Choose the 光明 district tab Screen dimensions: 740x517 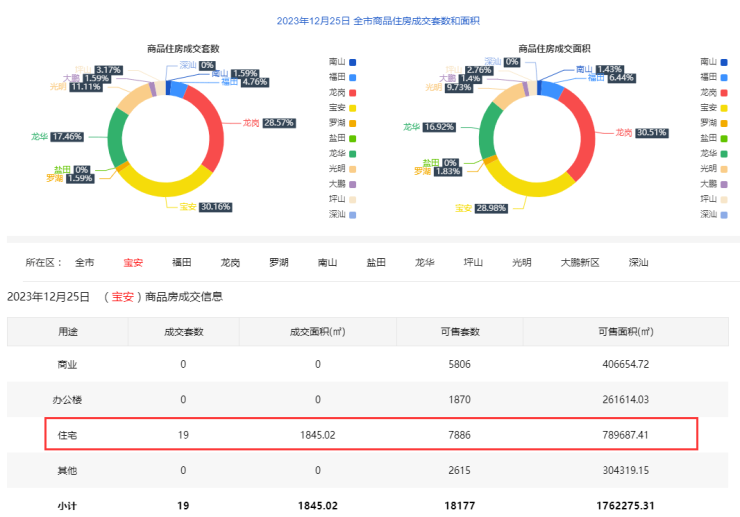pyautogui.click(x=522, y=263)
